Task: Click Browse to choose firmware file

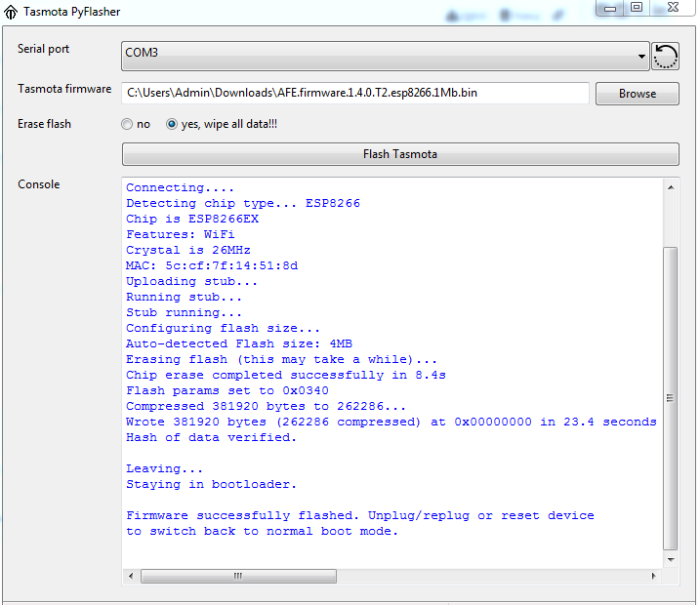Action: pos(638,94)
